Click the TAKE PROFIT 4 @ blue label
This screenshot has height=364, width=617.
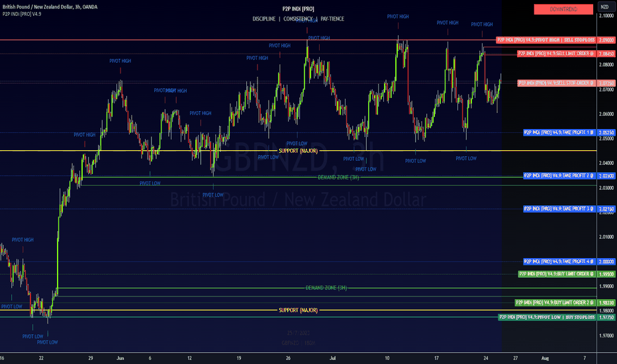click(559, 261)
